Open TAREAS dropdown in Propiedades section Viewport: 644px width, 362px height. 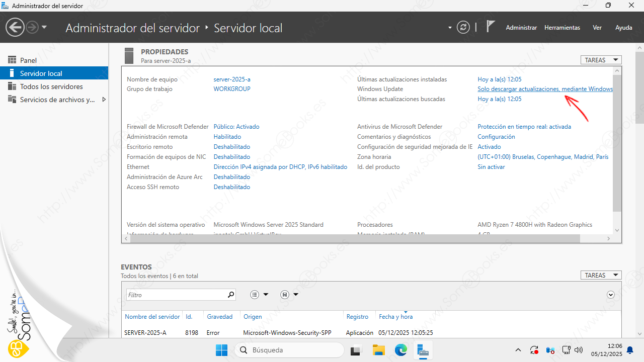pos(601,60)
